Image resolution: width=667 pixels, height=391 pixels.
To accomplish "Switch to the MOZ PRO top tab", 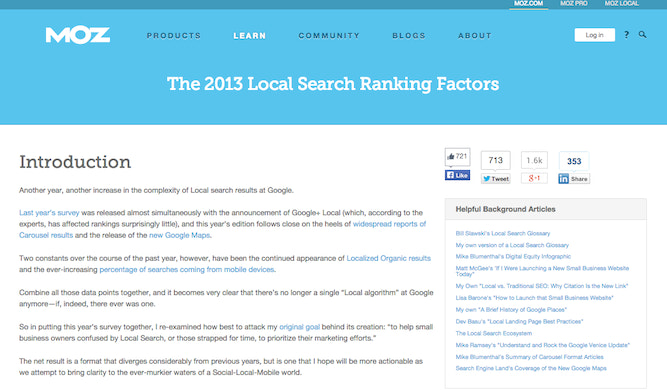I will pos(574,3).
